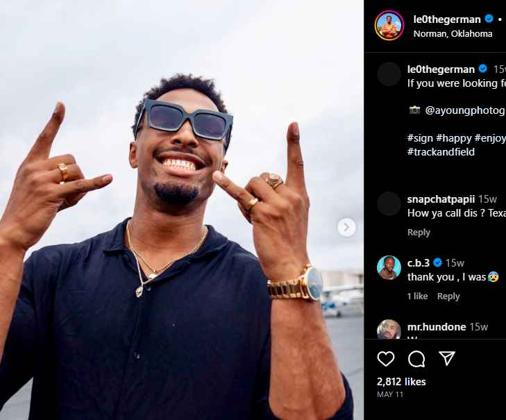Go to next photo with arrow
The width and height of the screenshot is (506, 420).
[346, 228]
